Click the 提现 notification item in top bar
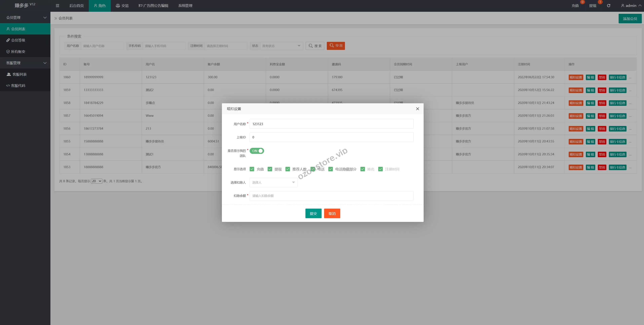644x325 pixels. coord(593,6)
